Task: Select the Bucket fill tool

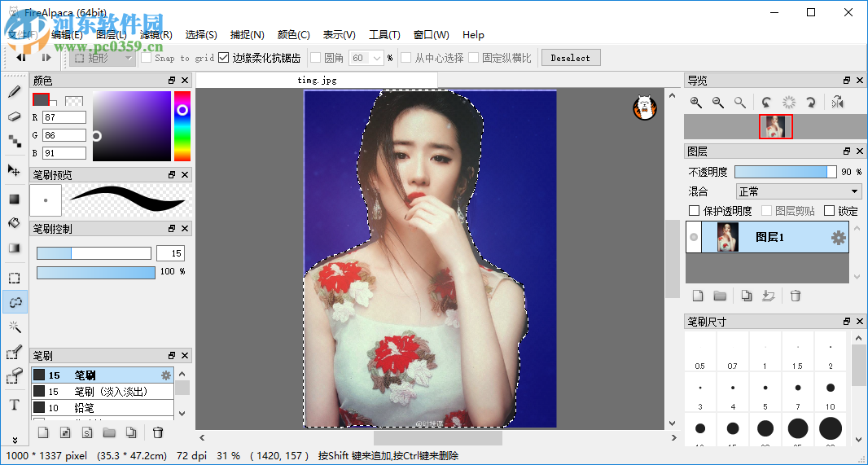Action: [x=15, y=223]
